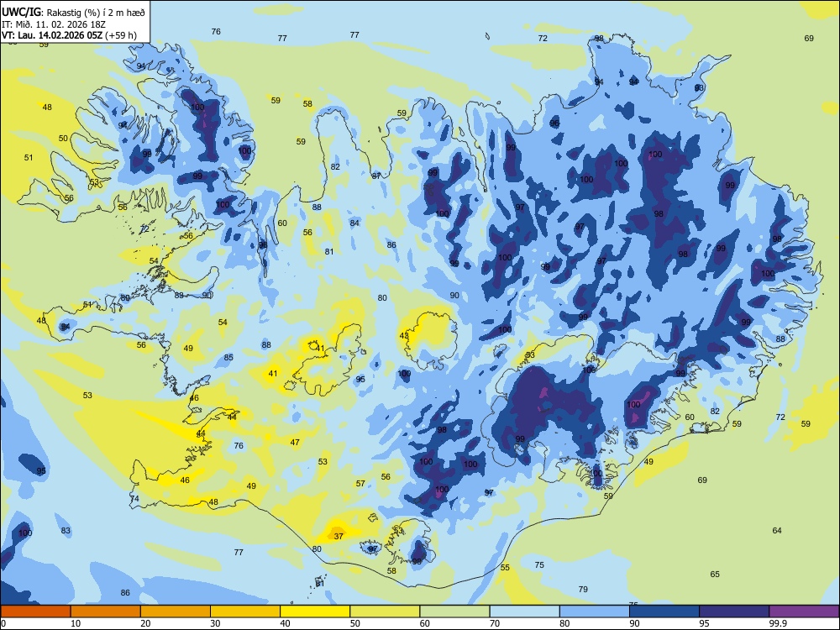Click the legend label '99.9'

point(778,623)
